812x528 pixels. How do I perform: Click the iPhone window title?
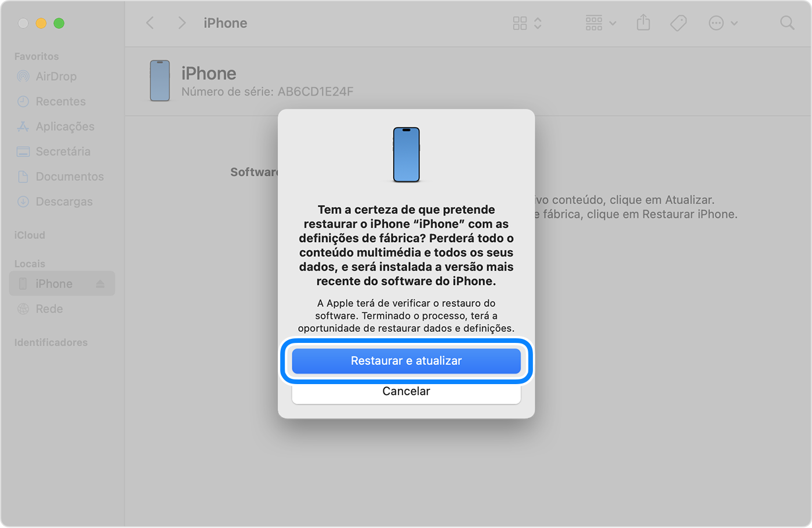pyautogui.click(x=226, y=23)
